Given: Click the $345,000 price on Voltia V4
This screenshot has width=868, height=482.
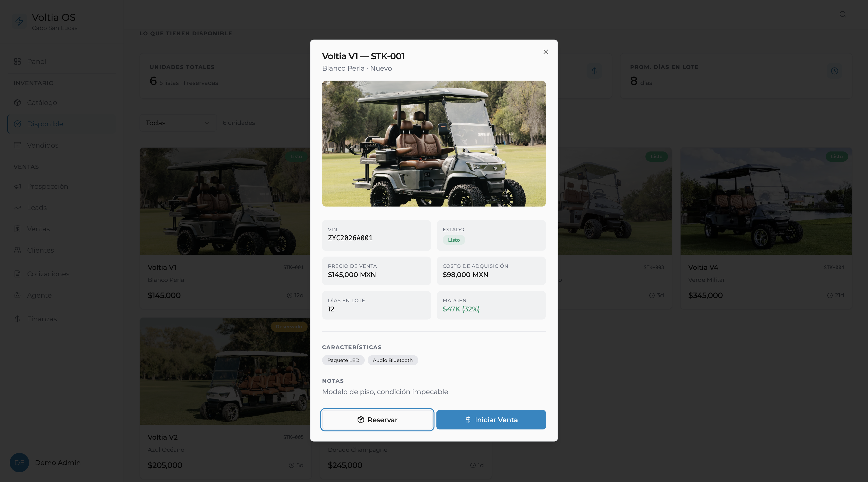Looking at the screenshot, I should coord(705,295).
